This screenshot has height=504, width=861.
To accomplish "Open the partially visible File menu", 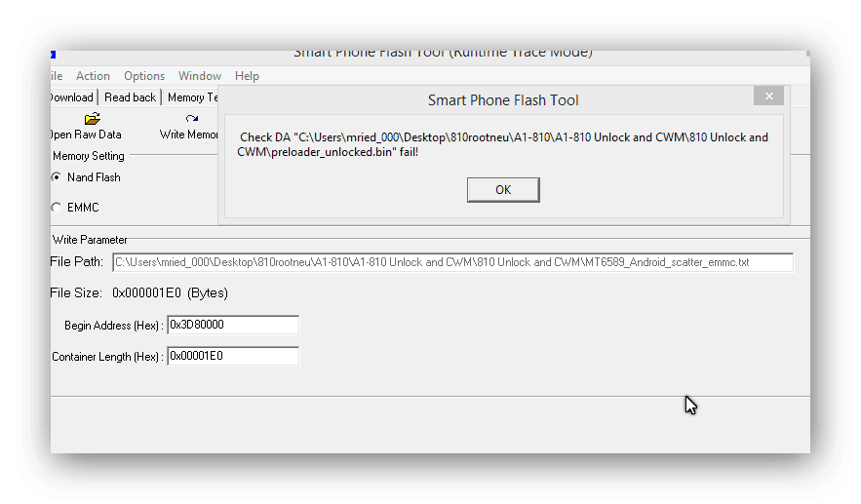I will [57, 76].
